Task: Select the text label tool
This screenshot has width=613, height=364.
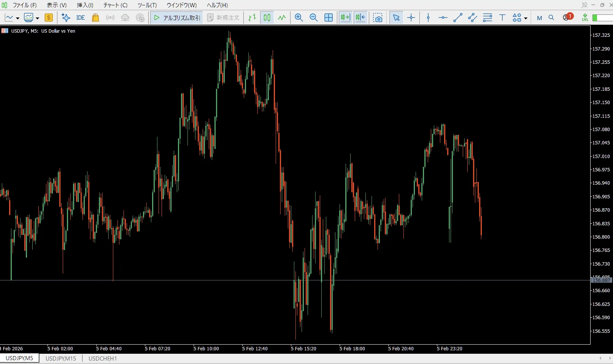Action: click(502, 17)
